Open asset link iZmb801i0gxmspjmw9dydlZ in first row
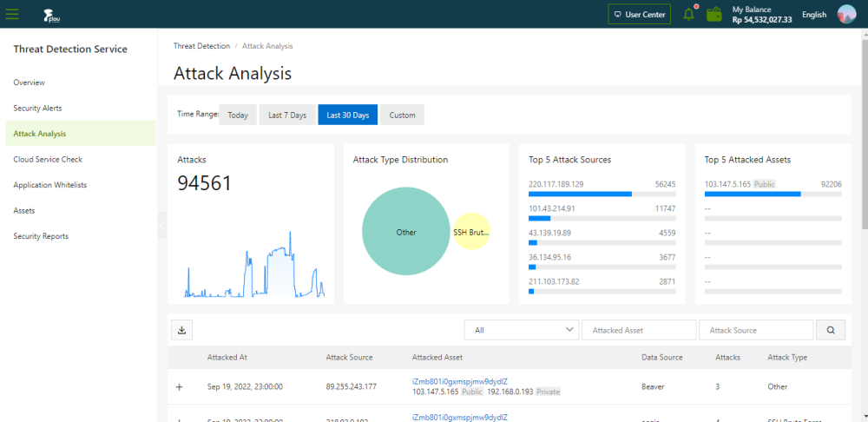Image resolution: width=868 pixels, height=422 pixels. tap(459, 381)
